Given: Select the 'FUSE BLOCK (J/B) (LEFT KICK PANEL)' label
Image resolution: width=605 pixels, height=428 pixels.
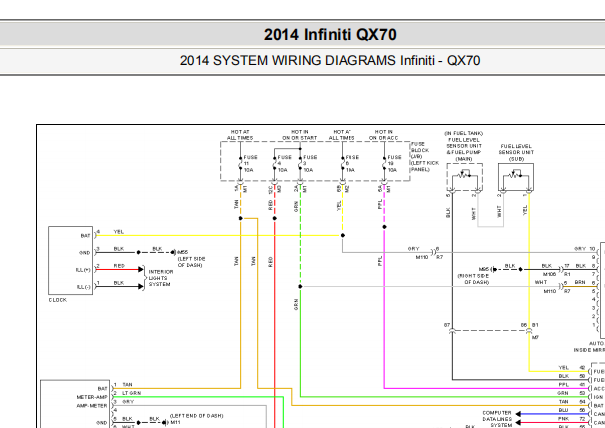Looking at the screenshot, I should click(x=424, y=157).
